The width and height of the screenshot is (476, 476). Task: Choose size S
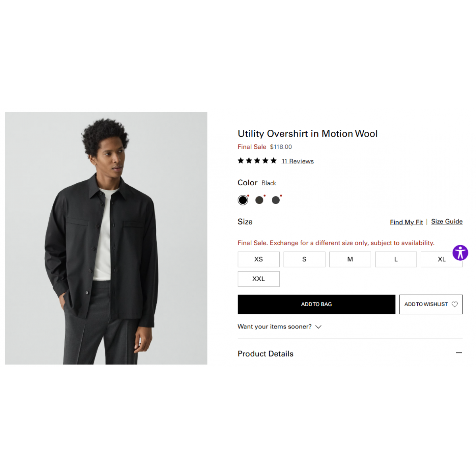(304, 259)
